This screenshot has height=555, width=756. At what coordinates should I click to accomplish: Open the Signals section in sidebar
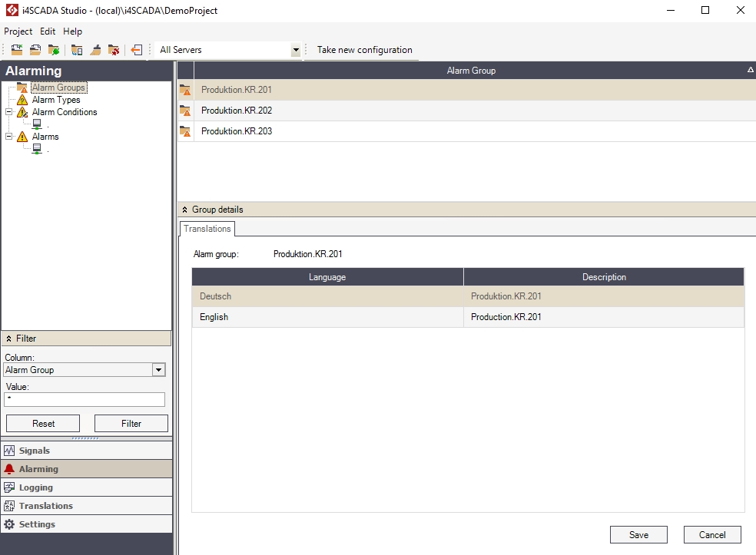tap(35, 451)
